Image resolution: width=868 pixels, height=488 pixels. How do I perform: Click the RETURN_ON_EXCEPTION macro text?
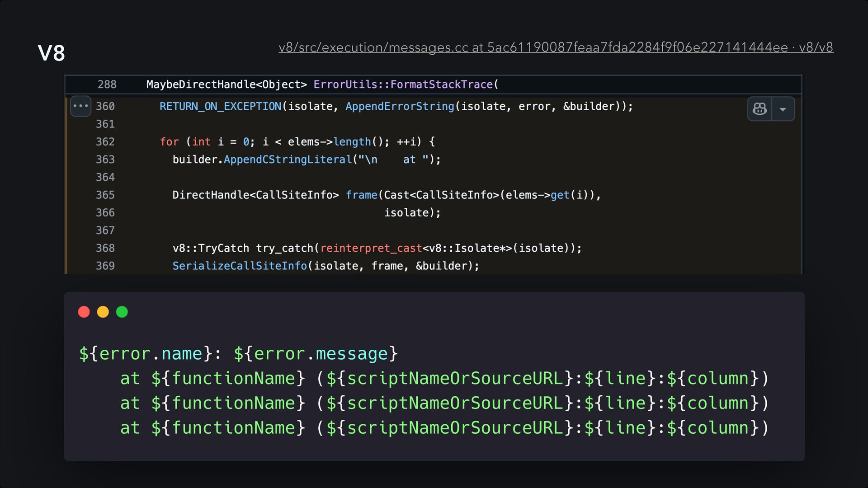coord(220,107)
